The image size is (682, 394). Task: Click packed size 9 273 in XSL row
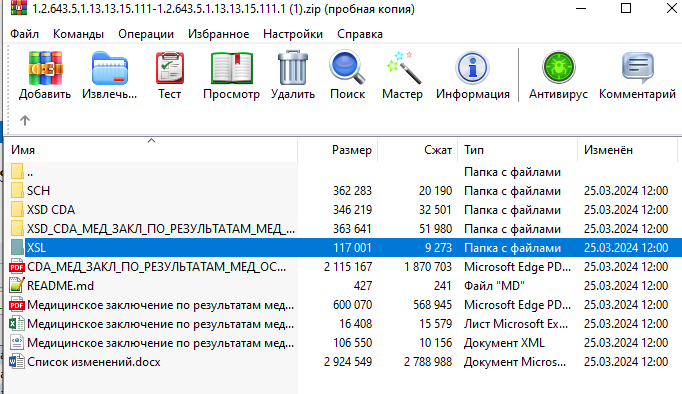click(x=438, y=247)
